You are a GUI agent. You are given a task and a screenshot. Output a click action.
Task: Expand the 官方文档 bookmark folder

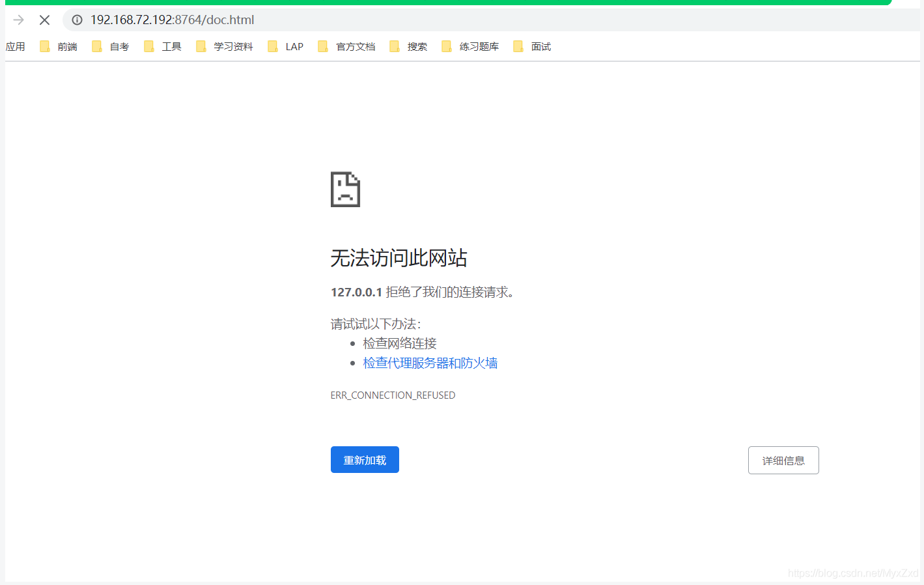pos(347,47)
